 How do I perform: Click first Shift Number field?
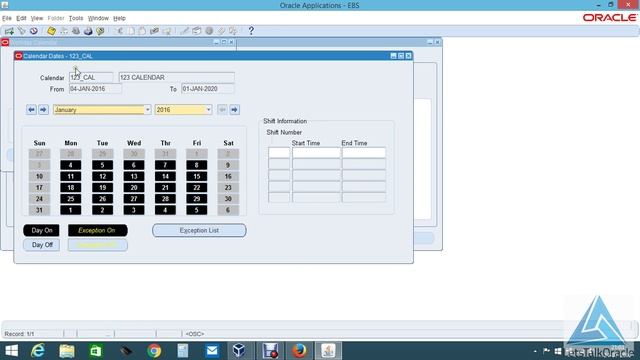point(279,153)
